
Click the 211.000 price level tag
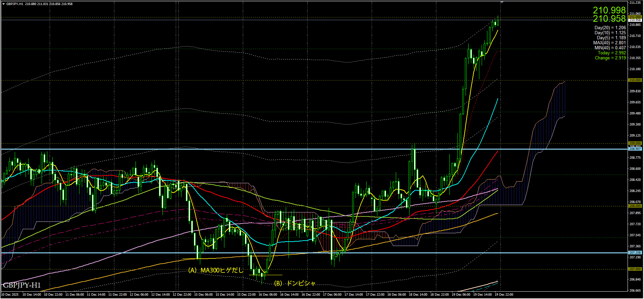tap(635, 17)
